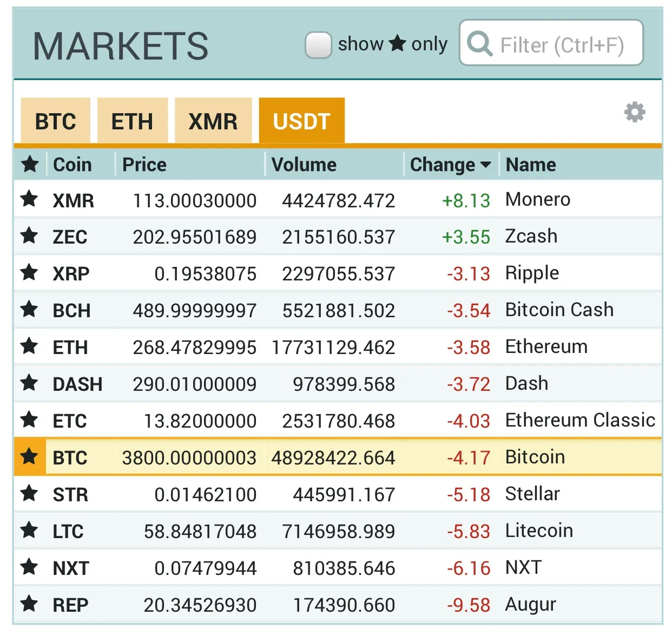The height and width of the screenshot is (635, 672).
Task: Click the Dash name cell
Action: (x=527, y=383)
